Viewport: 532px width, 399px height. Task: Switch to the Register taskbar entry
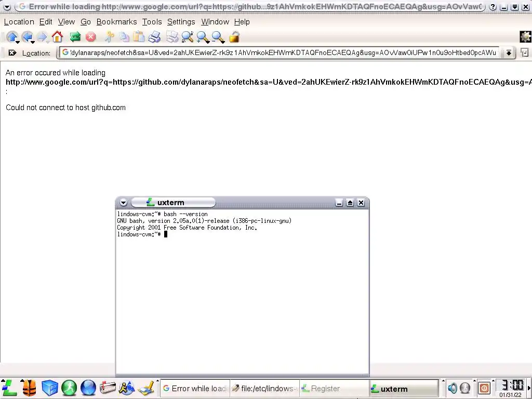click(x=334, y=388)
